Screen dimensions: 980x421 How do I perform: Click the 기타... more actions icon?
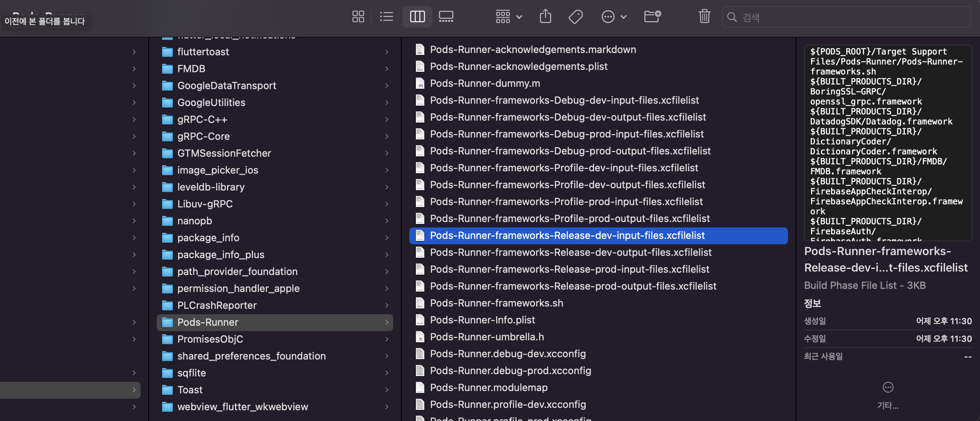pos(888,387)
